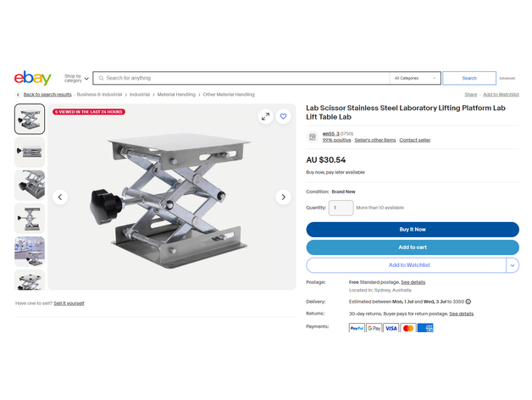Click the quantity input field
The image size is (532, 400).
coord(341,208)
